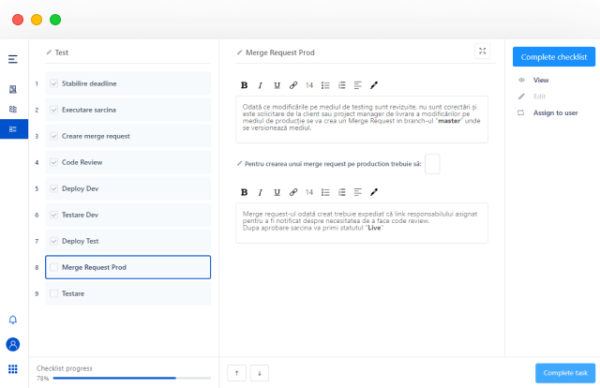Move task up with the up arrow button

(x=236, y=373)
